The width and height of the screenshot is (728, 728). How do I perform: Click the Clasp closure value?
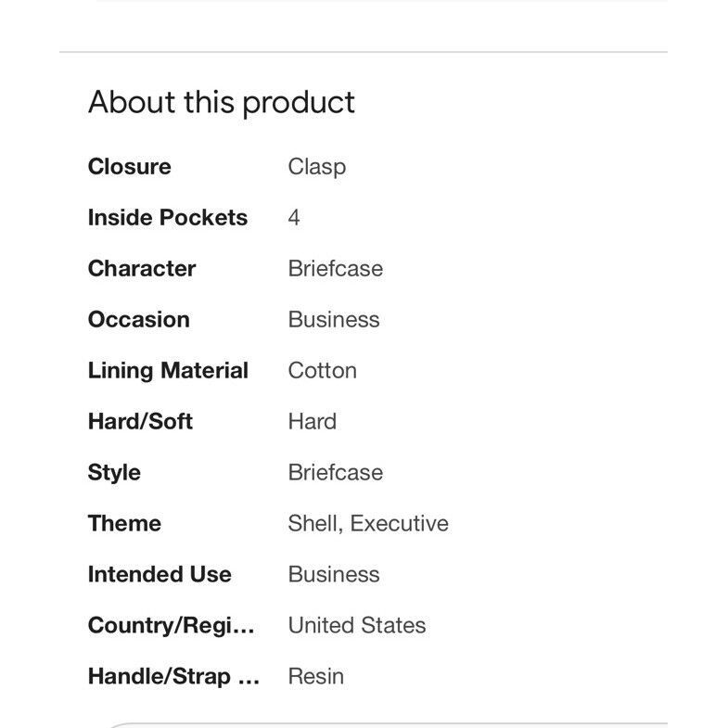pos(317,167)
